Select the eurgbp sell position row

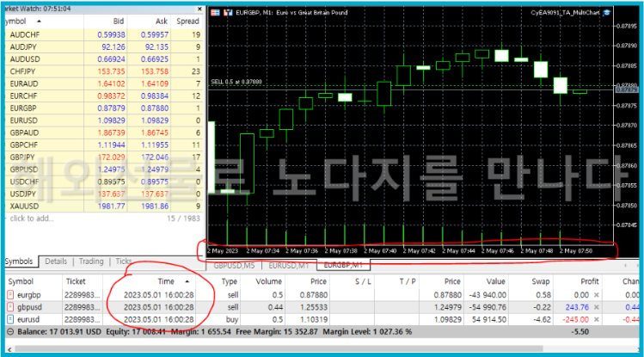pyautogui.click(x=322, y=295)
